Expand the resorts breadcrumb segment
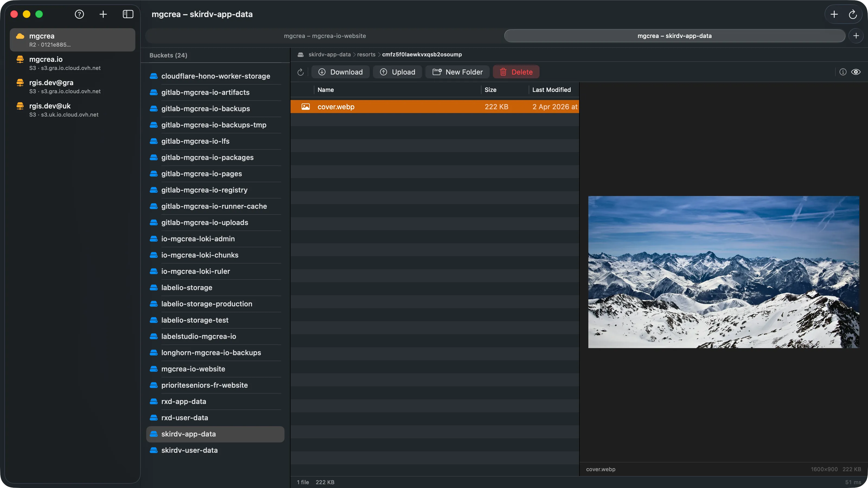 [366, 54]
